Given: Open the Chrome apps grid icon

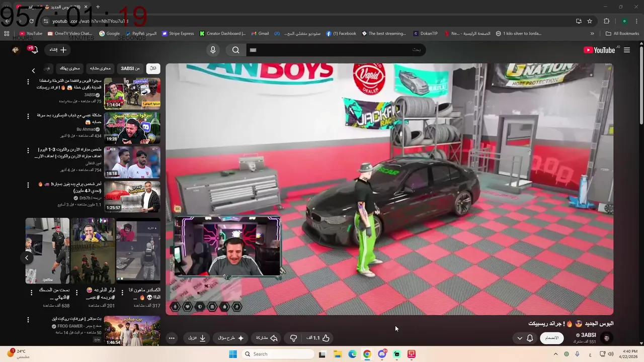Looking at the screenshot, I should pyautogui.click(x=7, y=34).
